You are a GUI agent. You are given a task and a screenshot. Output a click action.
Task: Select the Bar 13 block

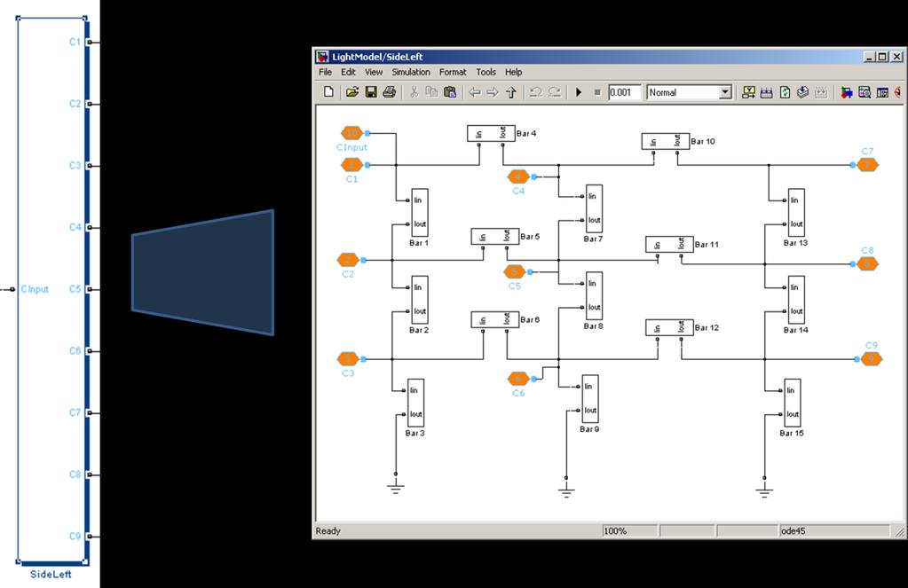[x=796, y=212]
